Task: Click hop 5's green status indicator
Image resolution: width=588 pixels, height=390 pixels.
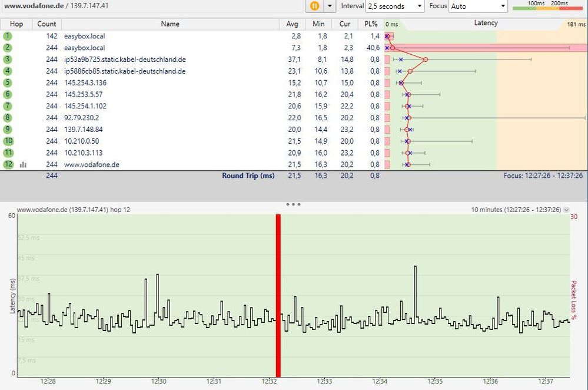Action: 7,83
